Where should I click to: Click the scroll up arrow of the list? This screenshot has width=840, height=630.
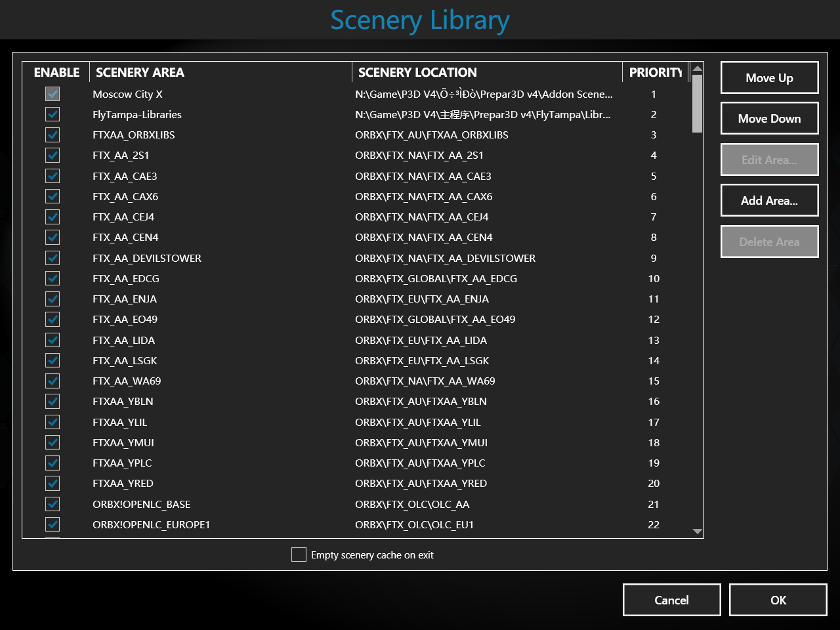698,68
